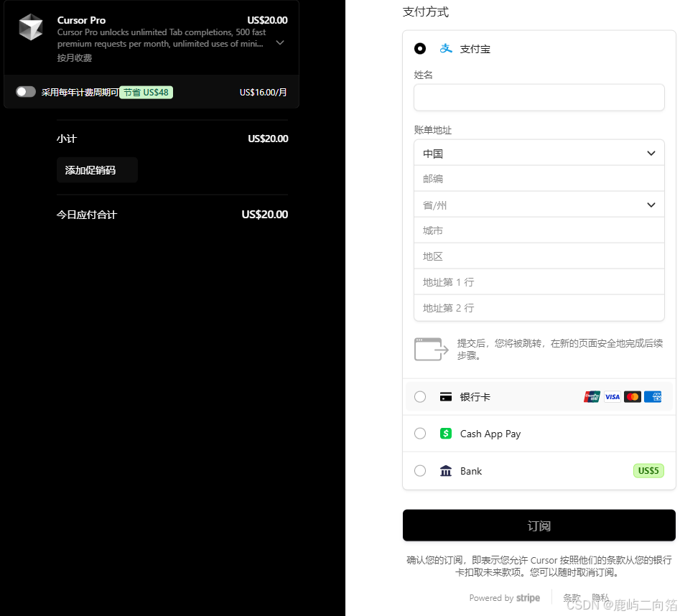Select the 银行卡 payment radio button
The height and width of the screenshot is (616, 680).
pyautogui.click(x=420, y=396)
